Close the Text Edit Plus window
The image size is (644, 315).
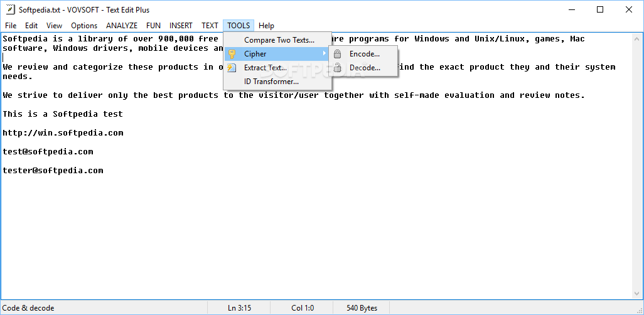click(628, 10)
